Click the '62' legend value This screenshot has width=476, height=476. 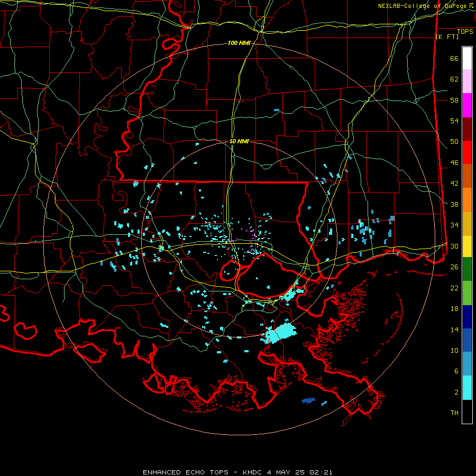pyautogui.click(x=454, y=79)
